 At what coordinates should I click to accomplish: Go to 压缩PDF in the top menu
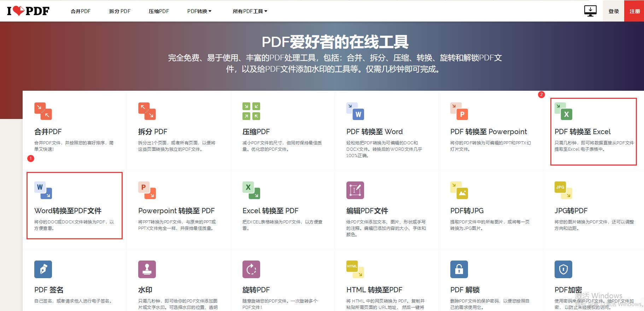pyautogui.click(x=159, y=11)
